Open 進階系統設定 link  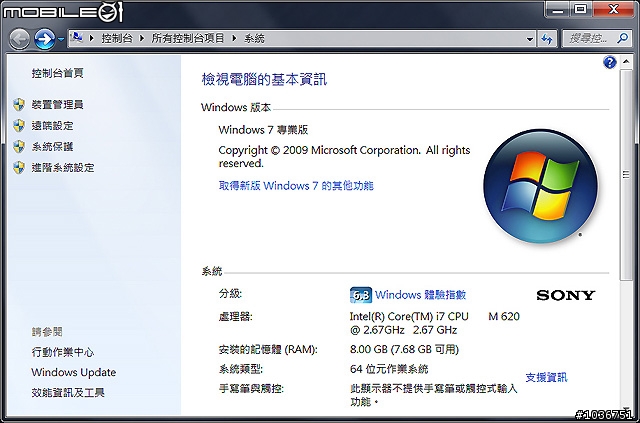[63, 167]
